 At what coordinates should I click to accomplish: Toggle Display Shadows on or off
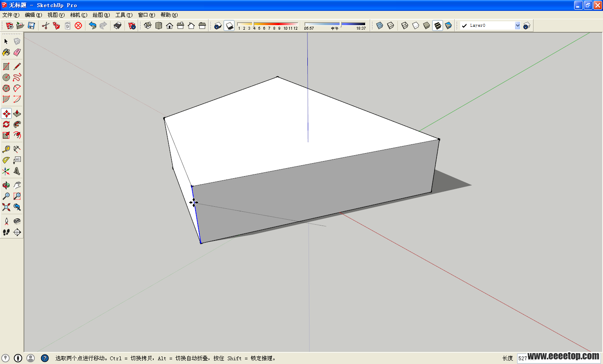click(x=229, y=26)
